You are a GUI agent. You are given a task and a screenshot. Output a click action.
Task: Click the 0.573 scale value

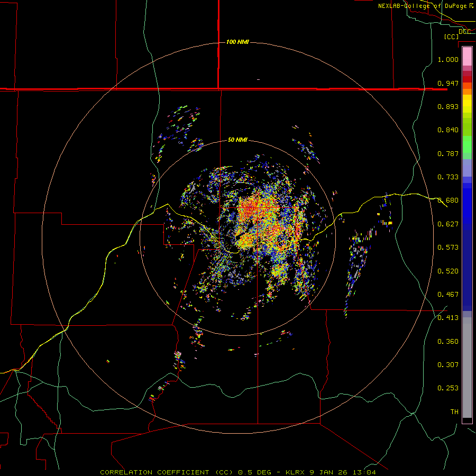tap(448, 248)
